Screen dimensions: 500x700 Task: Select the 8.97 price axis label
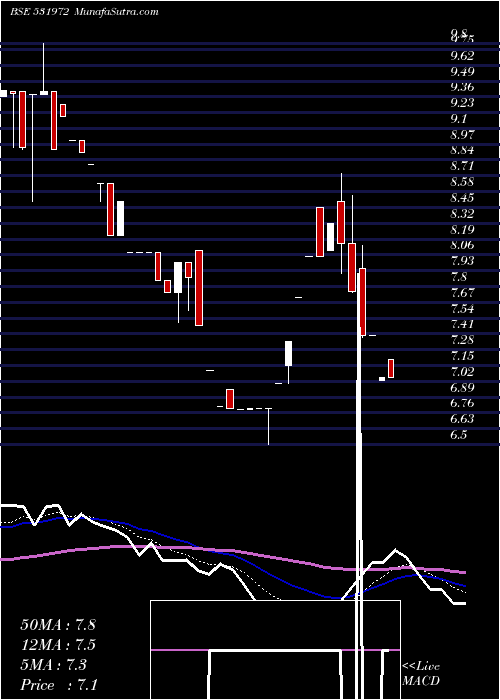click(x=462, y=135)
